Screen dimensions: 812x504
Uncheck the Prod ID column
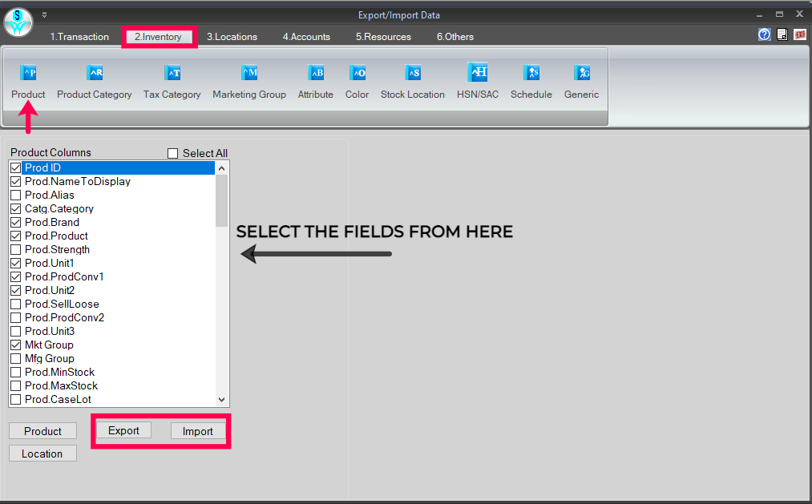click(x=15, y=167)
